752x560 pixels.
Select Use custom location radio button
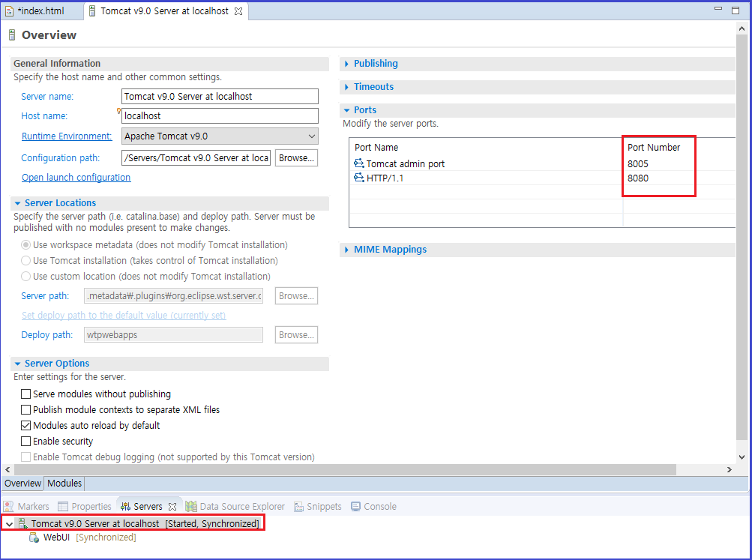pyautogui.click(x=26, y=277)
